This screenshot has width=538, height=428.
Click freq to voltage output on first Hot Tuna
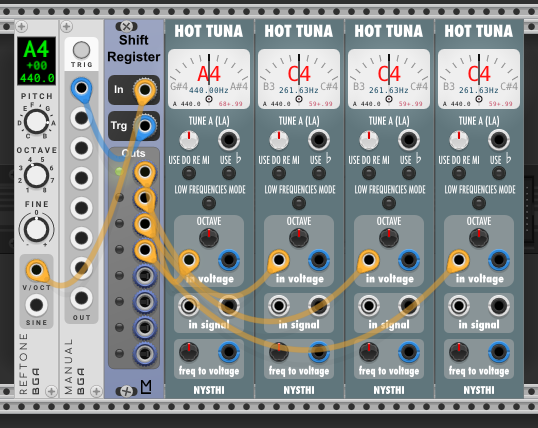(x=229, y=352)
